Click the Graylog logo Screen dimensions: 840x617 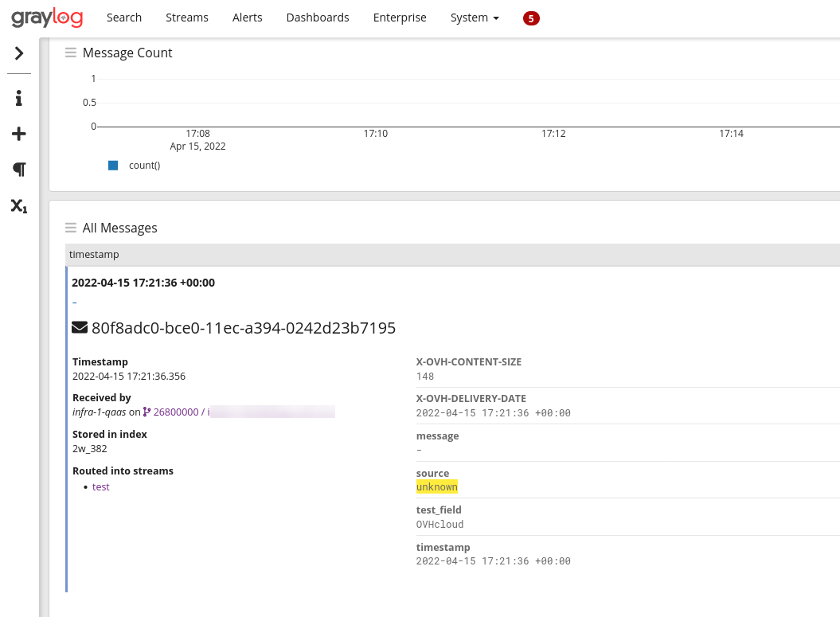coord(47,17)
